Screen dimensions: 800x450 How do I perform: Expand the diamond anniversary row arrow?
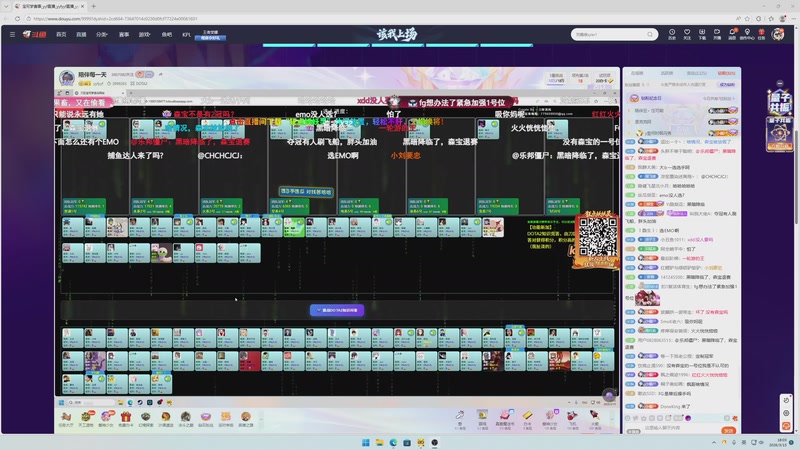coord(732,98)
